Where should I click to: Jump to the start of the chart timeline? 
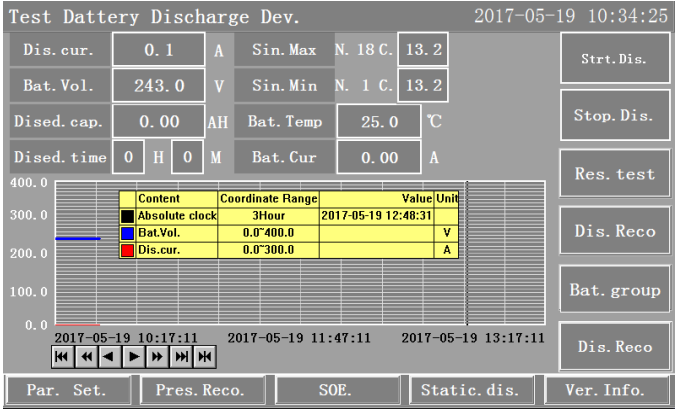pos(62,356)
